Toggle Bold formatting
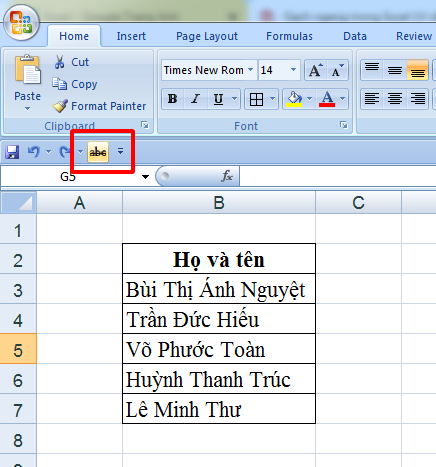Viewport: 436px width, 467px height. tap(173, 99)
